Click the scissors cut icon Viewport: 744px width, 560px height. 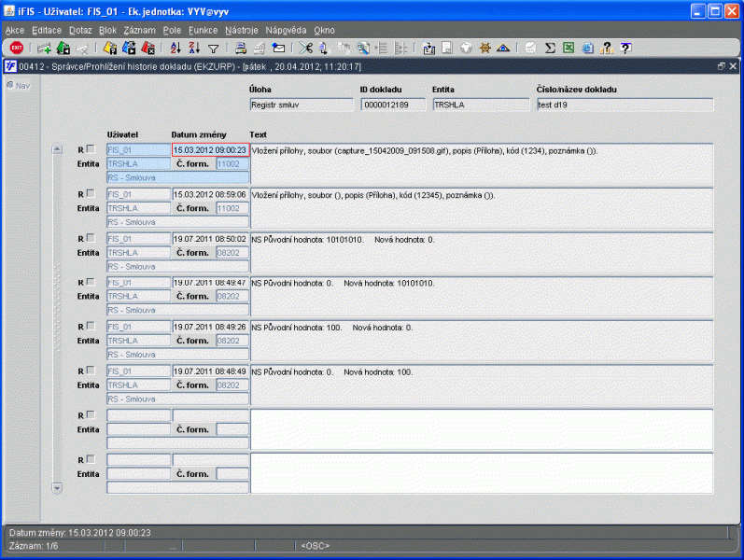coord(306,48)
